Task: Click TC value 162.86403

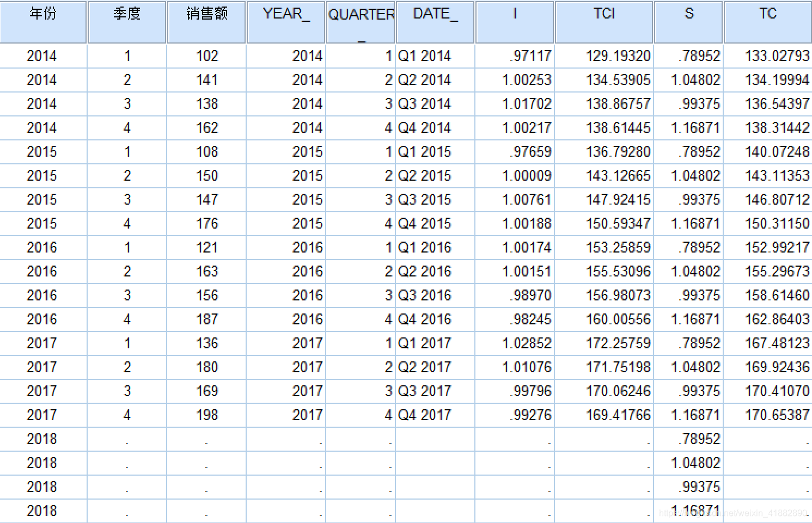Action: 768,319
